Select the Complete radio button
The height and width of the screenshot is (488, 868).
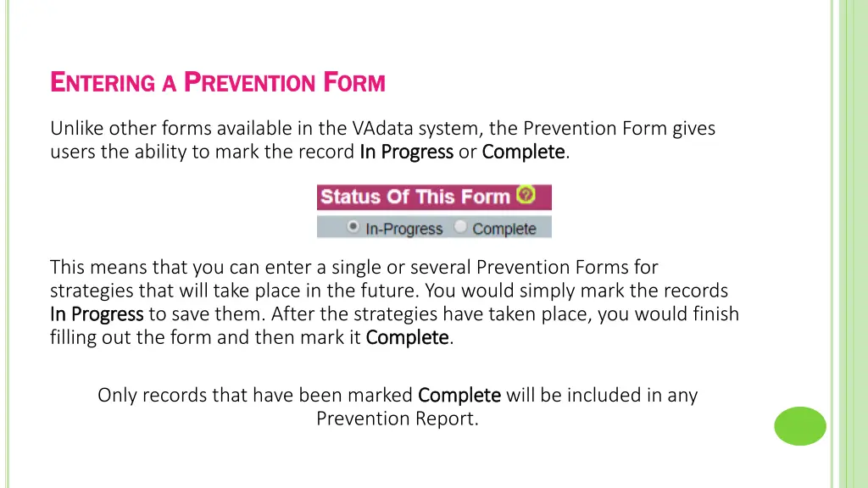coord(460,227)
